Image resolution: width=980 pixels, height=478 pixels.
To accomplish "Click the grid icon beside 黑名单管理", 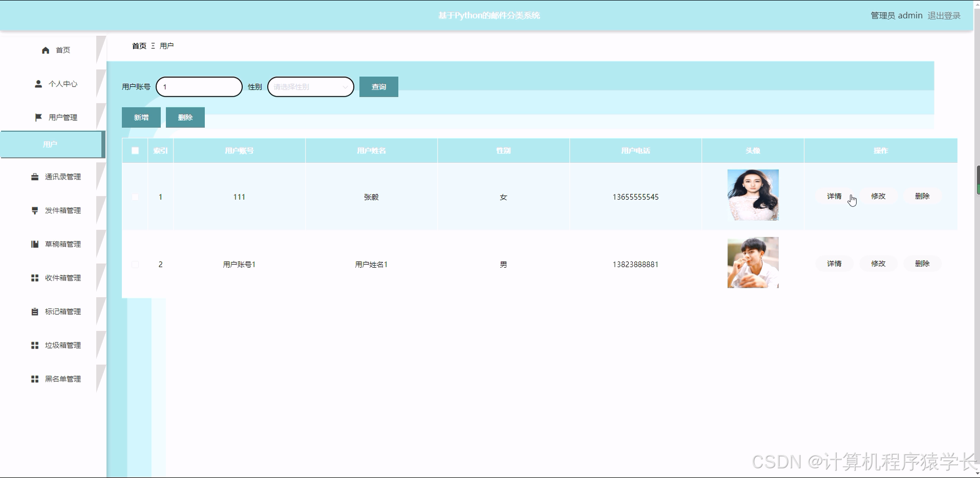I will pos(35,379).
